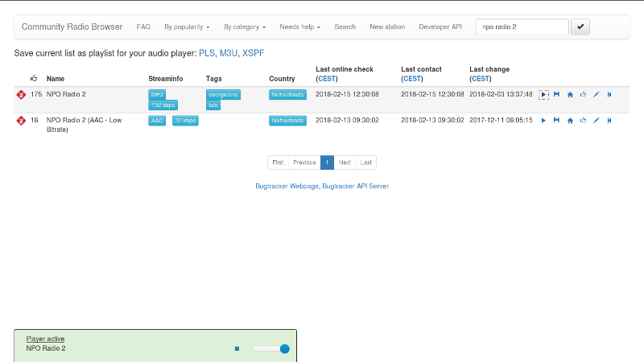Viewport: 644px width, 362px height.
Task: Save NPO Radio 2 stream file
Action: [x=556, y=94]
